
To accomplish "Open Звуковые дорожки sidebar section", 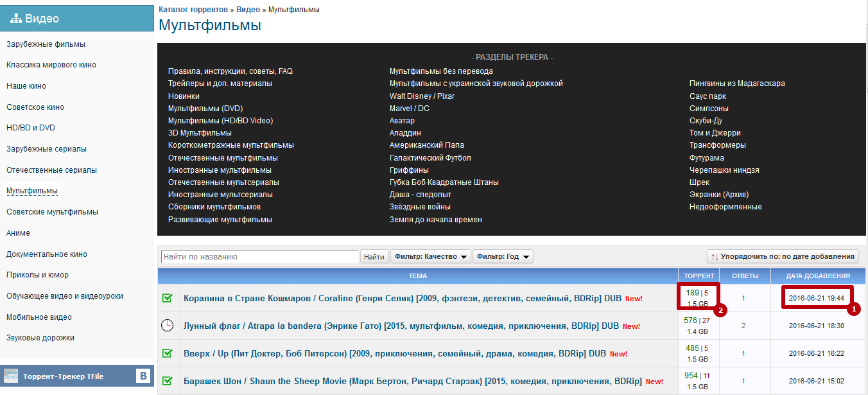I will [x=40, y=338].
